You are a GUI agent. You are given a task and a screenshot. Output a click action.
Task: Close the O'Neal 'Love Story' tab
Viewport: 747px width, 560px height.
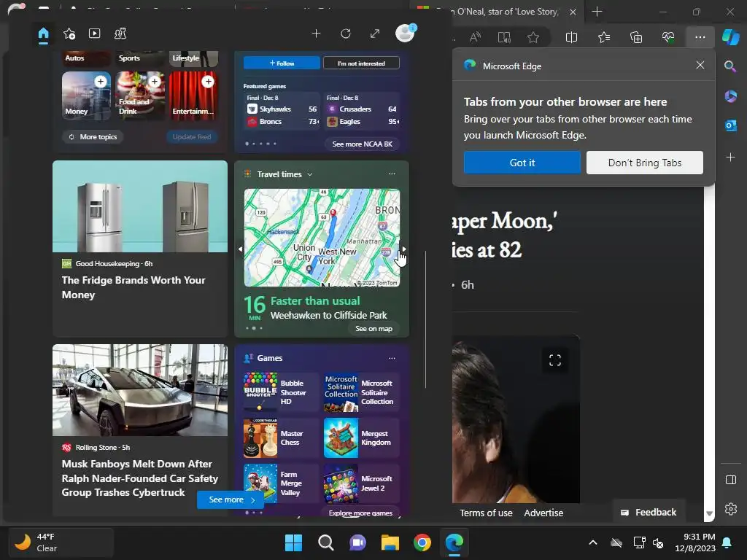[x=573, y=12]
